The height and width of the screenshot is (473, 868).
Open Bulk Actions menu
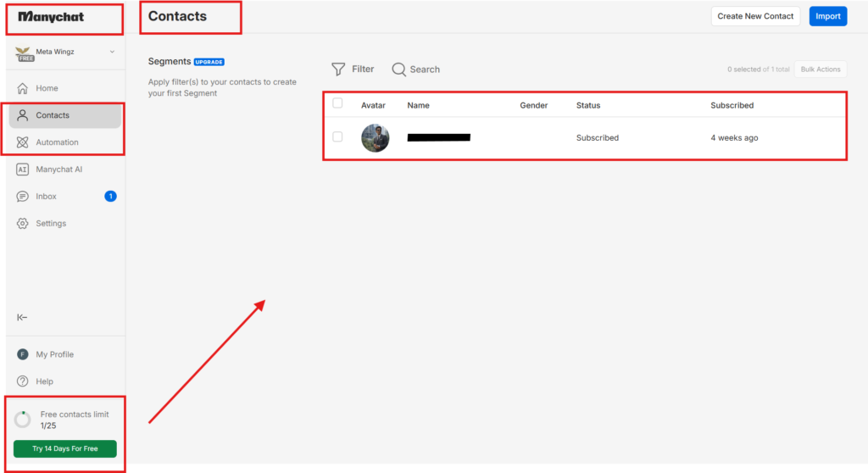tap(821, 70)
